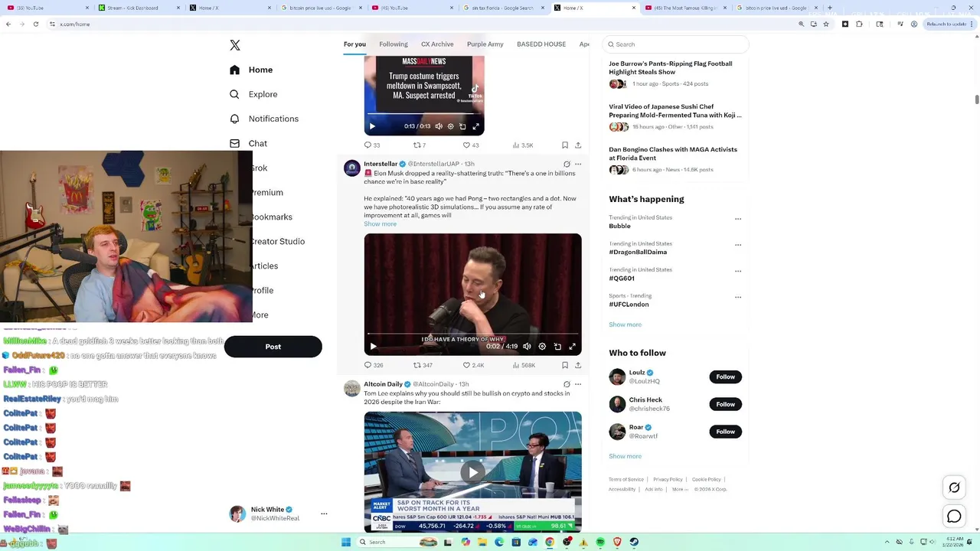
Task: Click the X Search field
Action: [x=675, y=44]
